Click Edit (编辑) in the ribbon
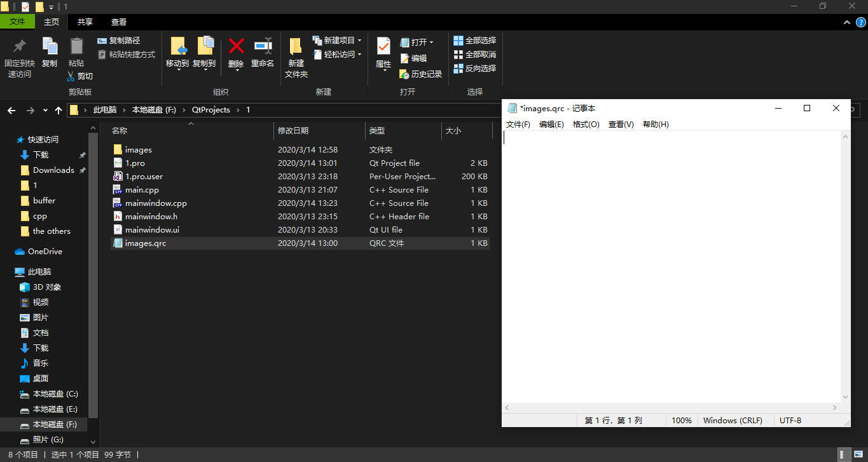Screen dimensions: 868x462 click(x=413, y=58)
